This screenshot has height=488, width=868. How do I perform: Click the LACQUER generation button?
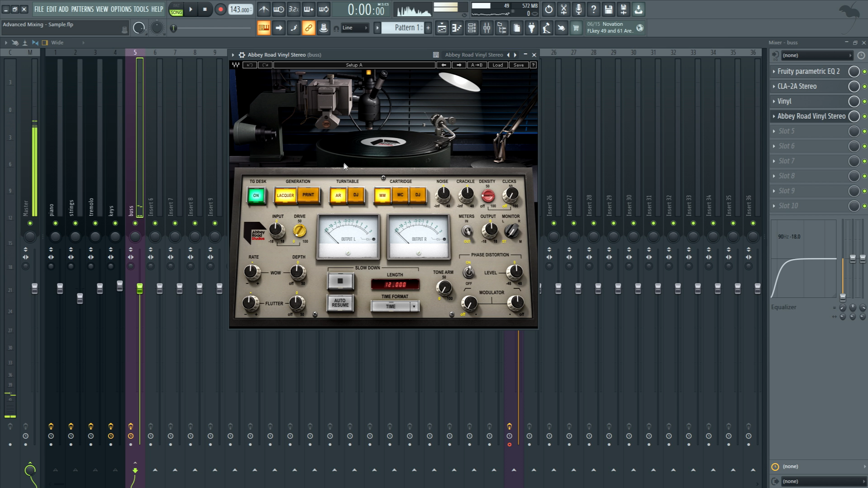(285, 196)
